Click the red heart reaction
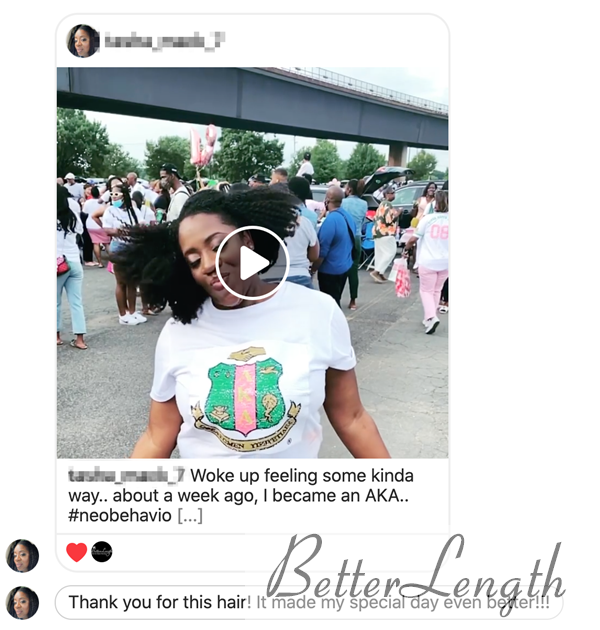This screenshot has width=600, height=630. 76,552
